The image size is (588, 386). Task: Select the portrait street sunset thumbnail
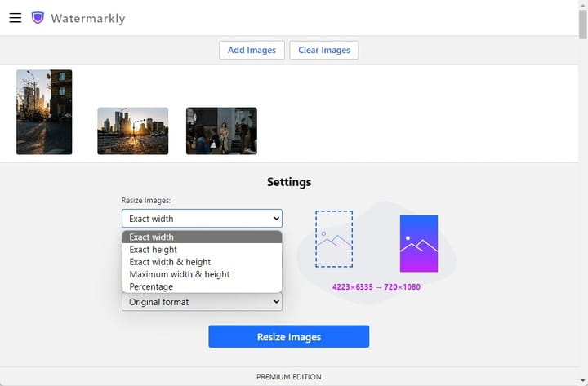44,112
